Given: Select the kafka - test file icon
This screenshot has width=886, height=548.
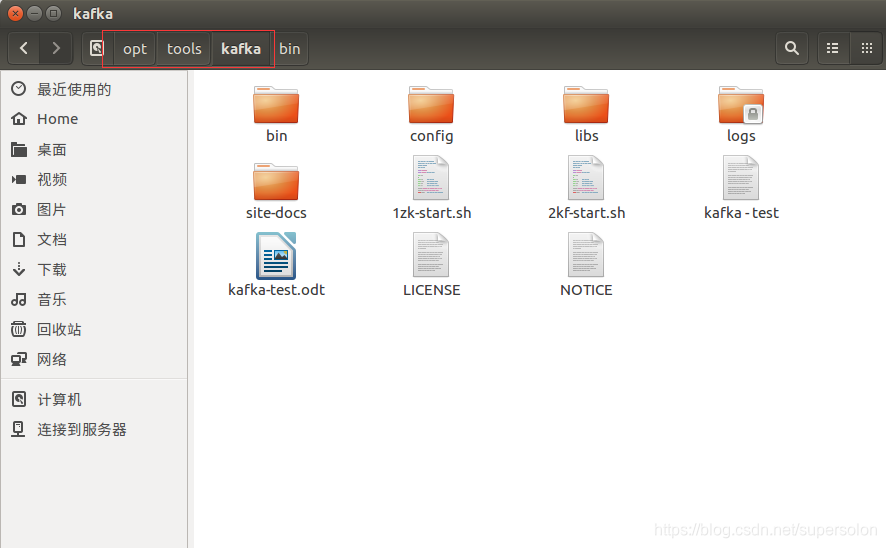Looking at the screenshot, I should coord(741,178).
